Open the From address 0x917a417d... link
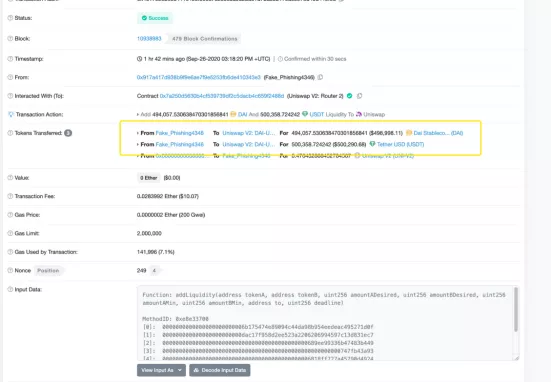The width and height of the screenshot is (551, 382). click(x=199, y=77)
